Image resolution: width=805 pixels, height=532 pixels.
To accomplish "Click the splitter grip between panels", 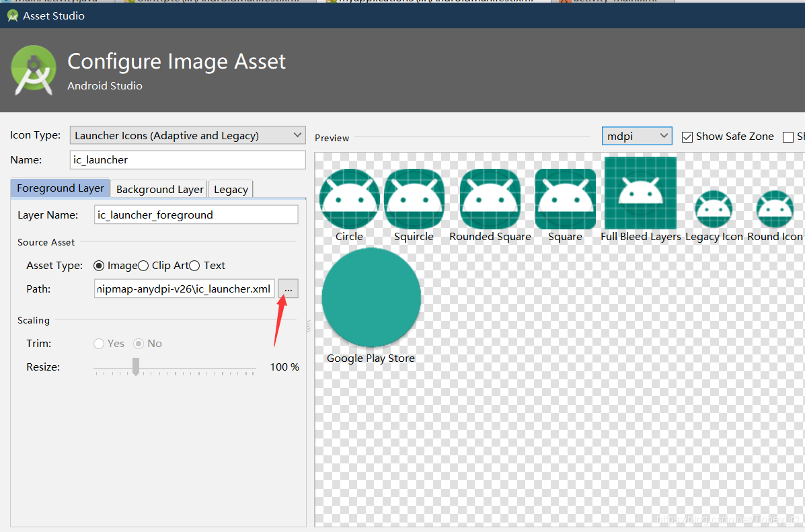I will click(x=309, y=326).
